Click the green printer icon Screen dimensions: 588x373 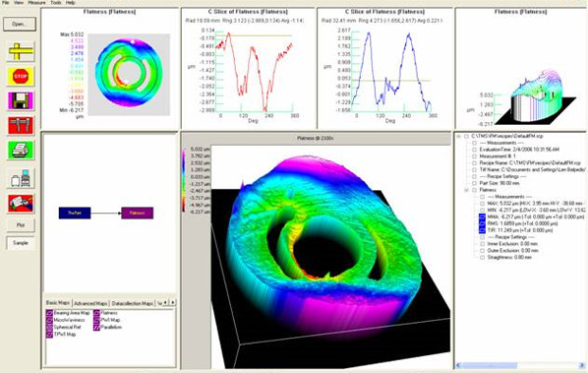pos(21,151)
